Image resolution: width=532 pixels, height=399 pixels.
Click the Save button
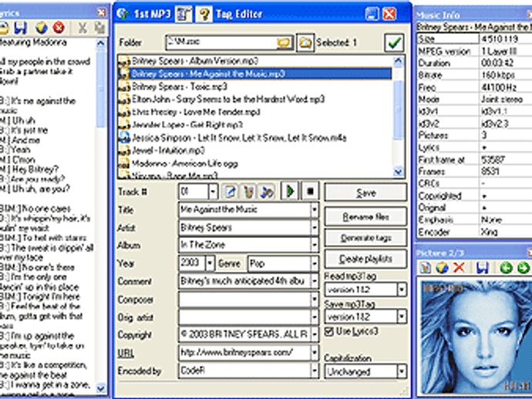click(x=365, y=193)
